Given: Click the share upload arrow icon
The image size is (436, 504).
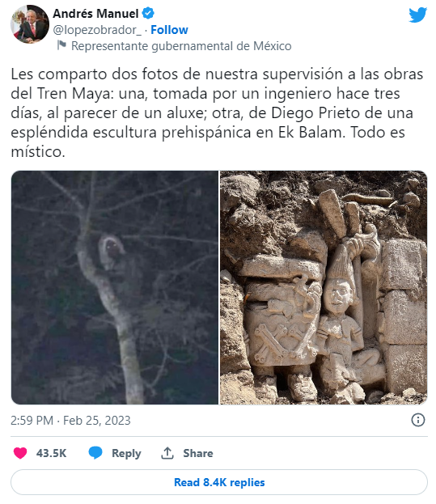Looking at the screenshot, I should pyautogui.click(x=167, y=453).
